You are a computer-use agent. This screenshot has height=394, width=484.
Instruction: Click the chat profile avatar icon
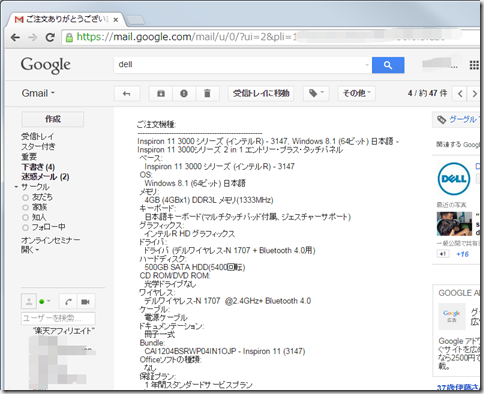[29, 302]
